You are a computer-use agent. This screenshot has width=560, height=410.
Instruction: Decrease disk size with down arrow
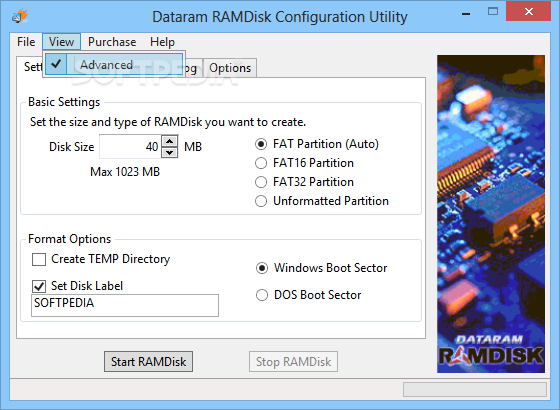pos(170,152)
